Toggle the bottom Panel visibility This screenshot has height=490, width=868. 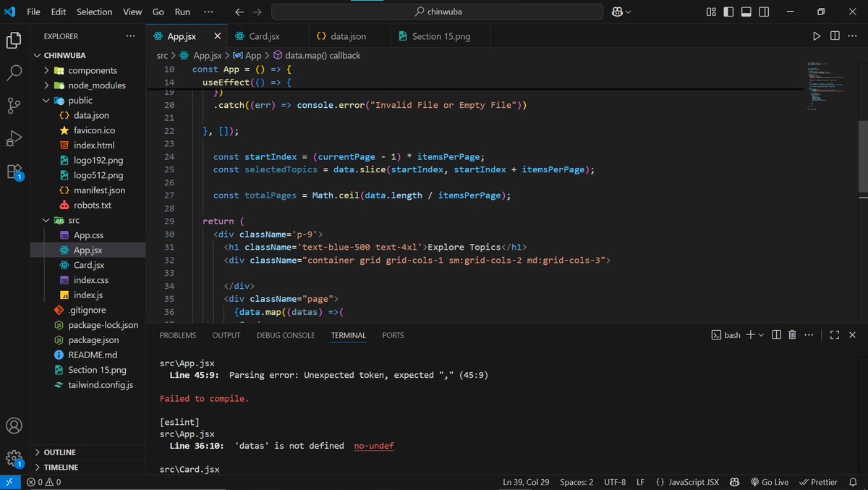pyautogui.click(x=746, y=12)
